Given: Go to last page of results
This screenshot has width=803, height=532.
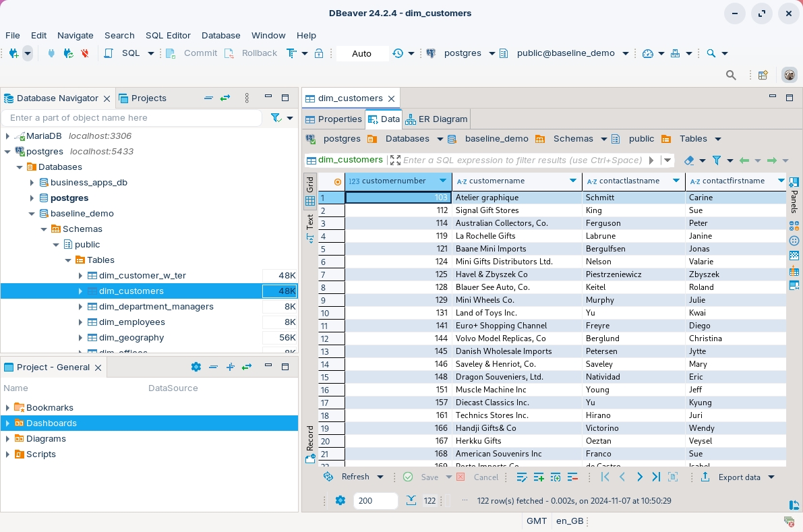Looking at the screenshot, I should (656, 477).
